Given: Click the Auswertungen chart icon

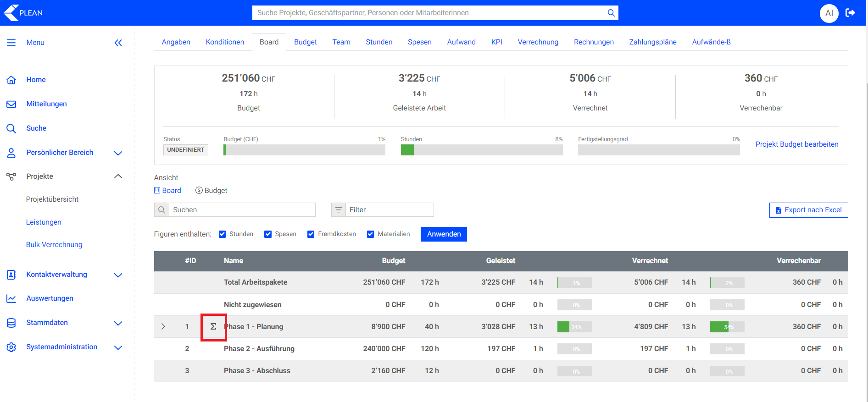Looking at the screenshot, I should pyautogui.click(x=11, y=298).
